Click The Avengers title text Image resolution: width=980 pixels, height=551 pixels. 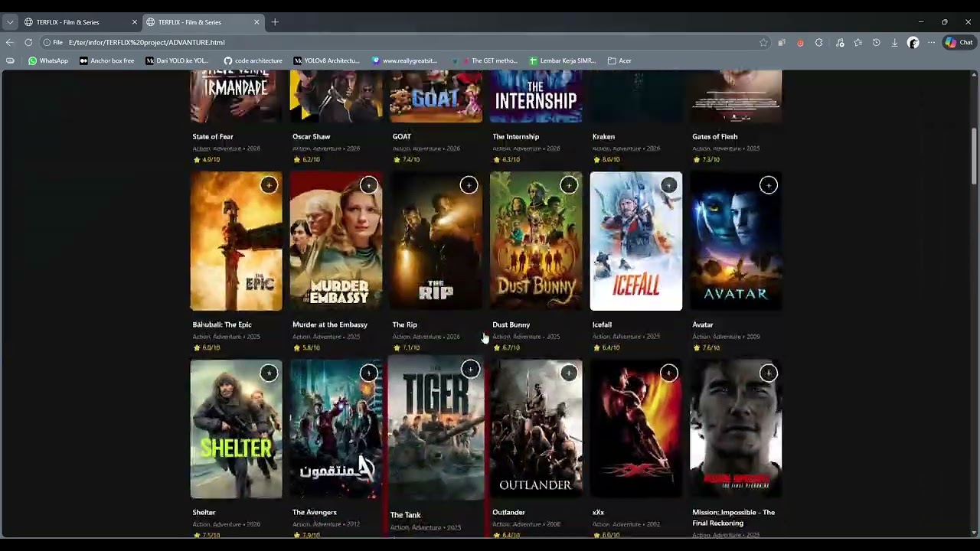pos(314,512)
